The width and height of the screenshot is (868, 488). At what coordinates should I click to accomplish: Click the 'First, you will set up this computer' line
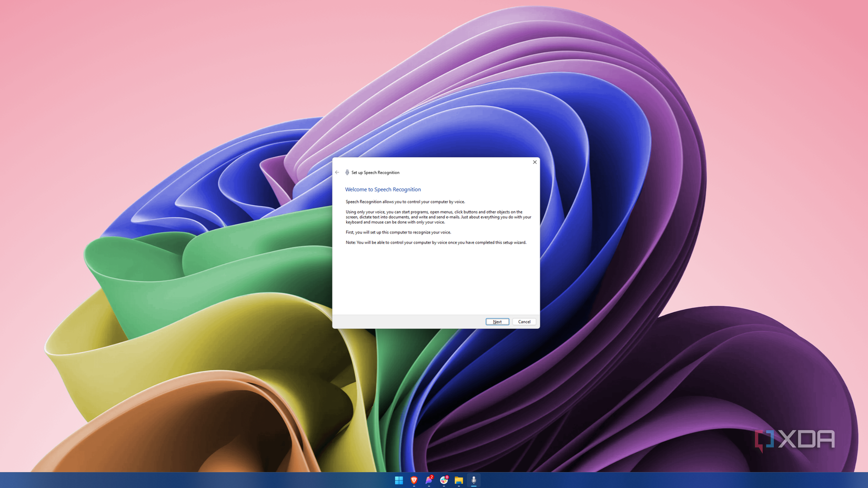coord(398,232)
